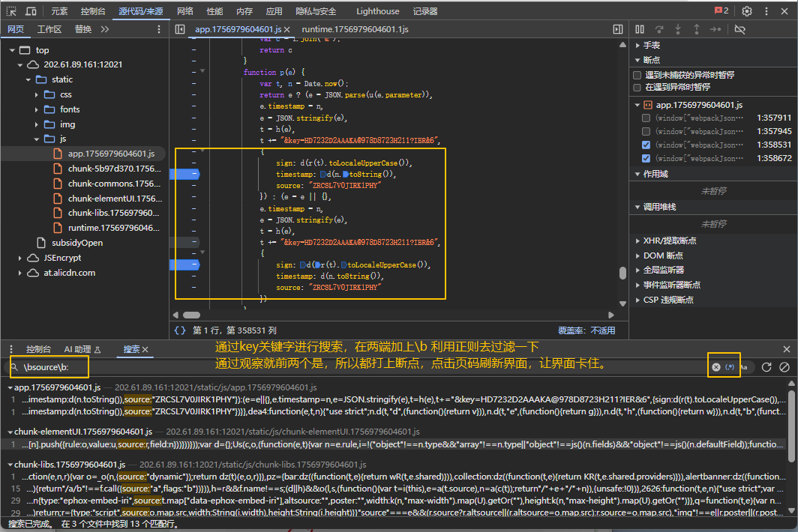
Task: Uncheck the breakpoint at 1:358531
Action: point(646,145)
